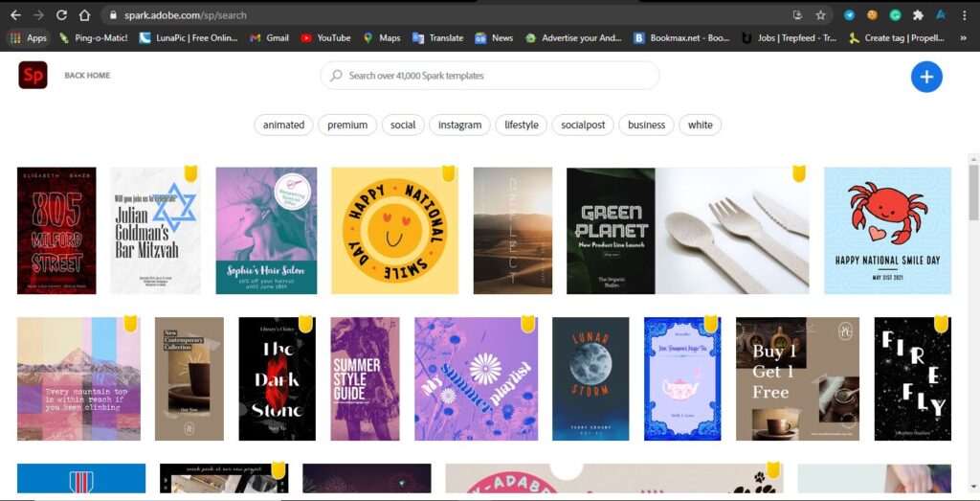This screenshot has width=980, height=501.
Task: Open the Apps bookmark shortcut
Action: [29, 37]
